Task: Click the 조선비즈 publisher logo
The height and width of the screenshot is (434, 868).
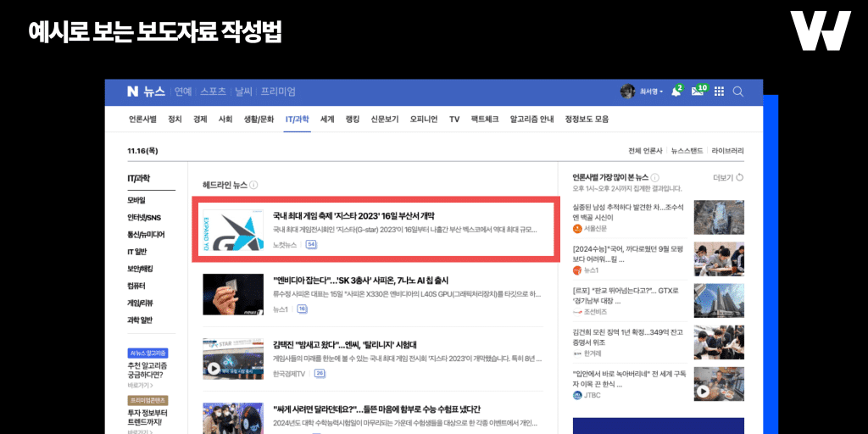Action: pyautogui.click(x=577, y=312)
